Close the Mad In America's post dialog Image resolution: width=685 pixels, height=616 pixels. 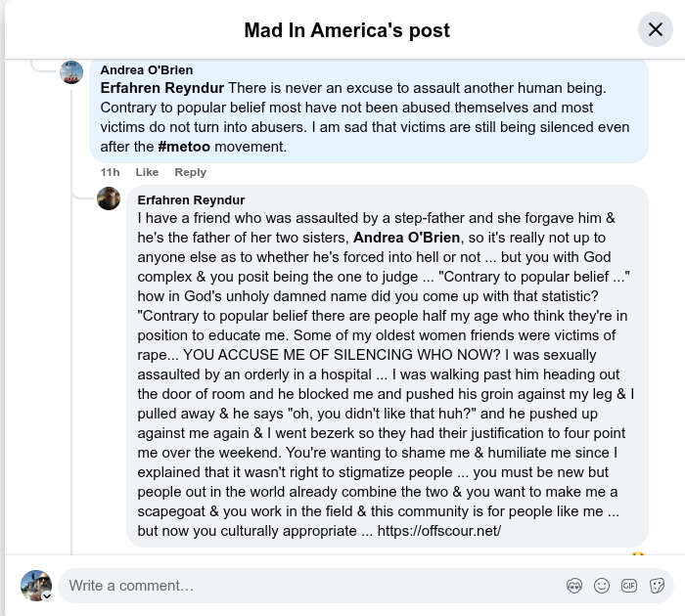tap(655, 29)
